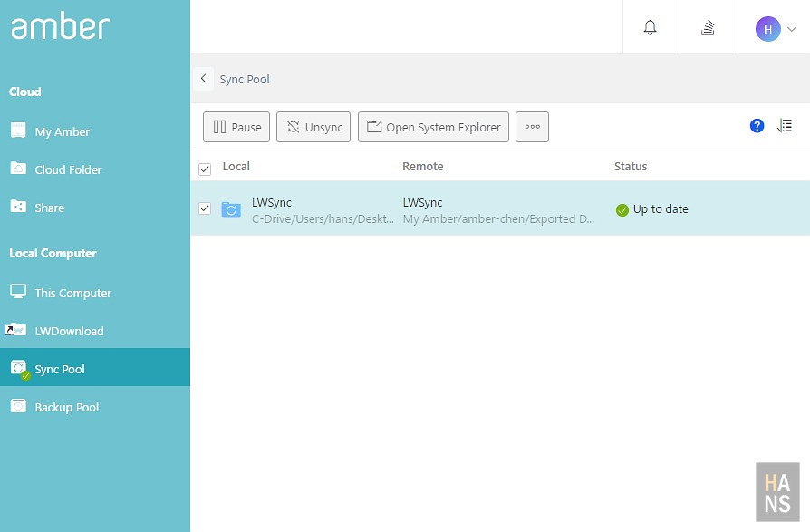Image resolution: width=810 pixels, height=532 pixels.
Task: Open the notifications bell
Action: [x=650, y=27]
